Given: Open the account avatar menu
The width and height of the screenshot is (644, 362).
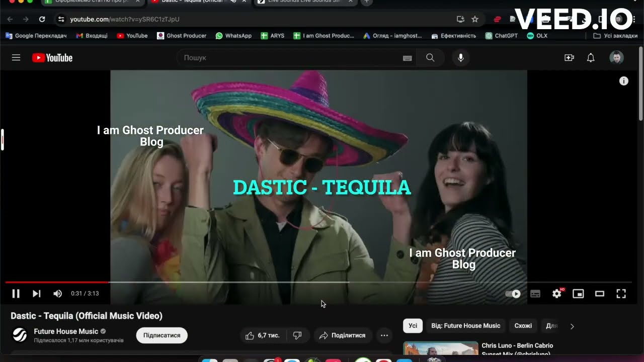Looking at the screenshot, I should pos(616,58).
